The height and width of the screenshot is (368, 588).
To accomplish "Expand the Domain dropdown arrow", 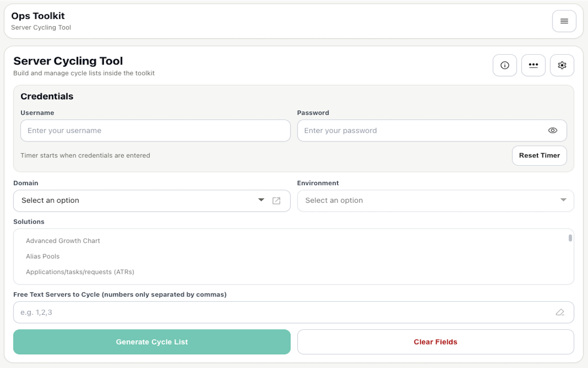I will point(261,200).
